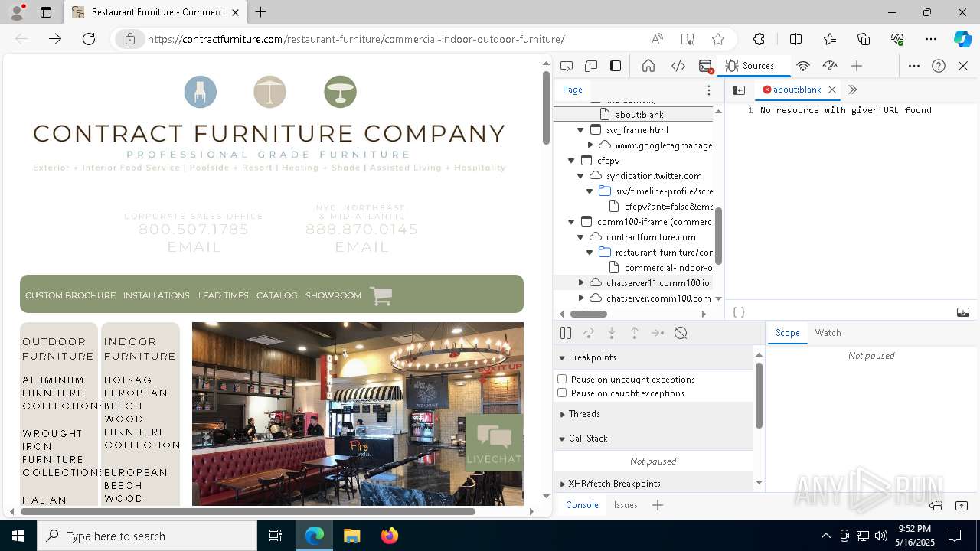Close the DevTools panel

tap(963, 66)
